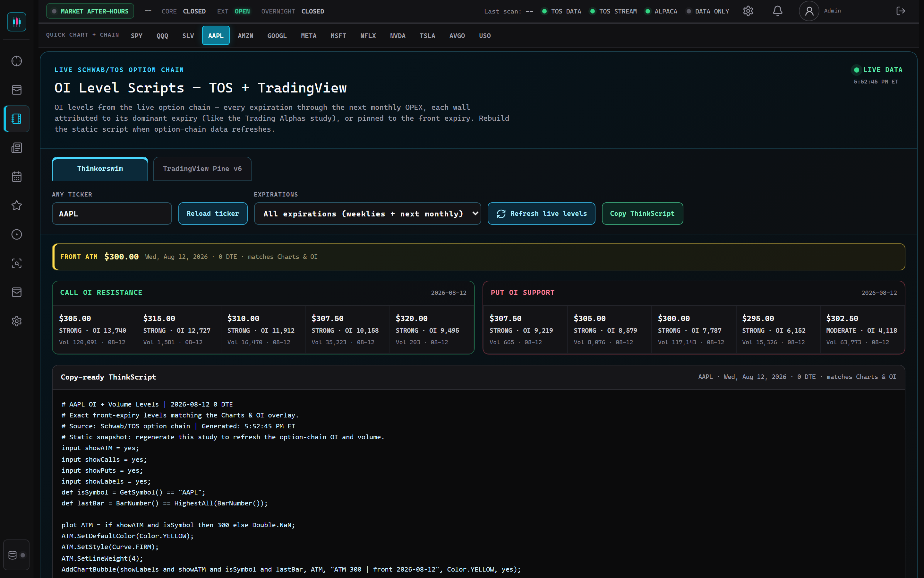This screenshot has height=578, width=924.
Task: Select the GOOGL quick chart ticker
Action: point(277,36)
